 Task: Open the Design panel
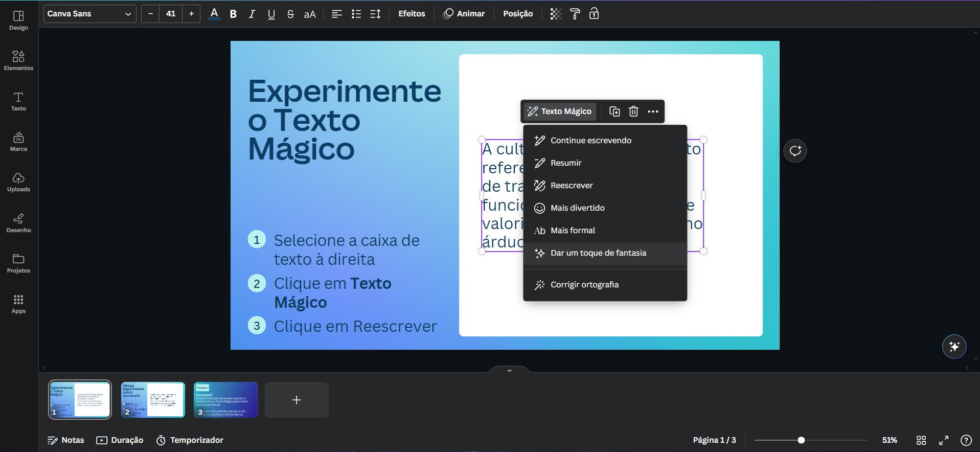click(18, 20)
